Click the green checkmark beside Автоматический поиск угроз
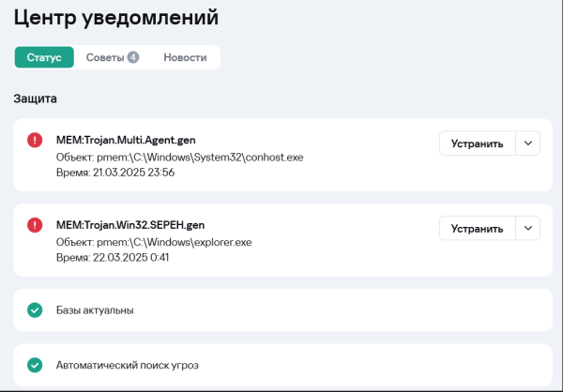The height and width of the screenshot is (392, 563). [x=35, y=365]
